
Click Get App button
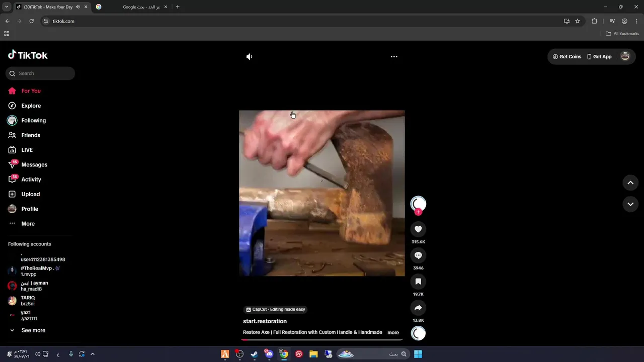tap(599, 57)
